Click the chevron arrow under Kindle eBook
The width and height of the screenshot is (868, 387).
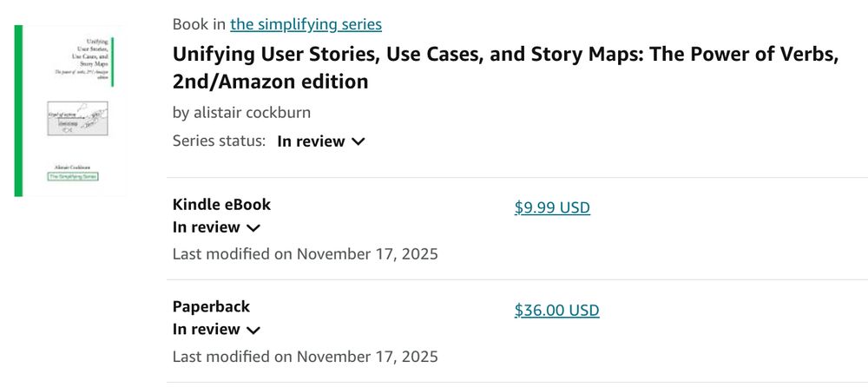click(x=253, y=228)
